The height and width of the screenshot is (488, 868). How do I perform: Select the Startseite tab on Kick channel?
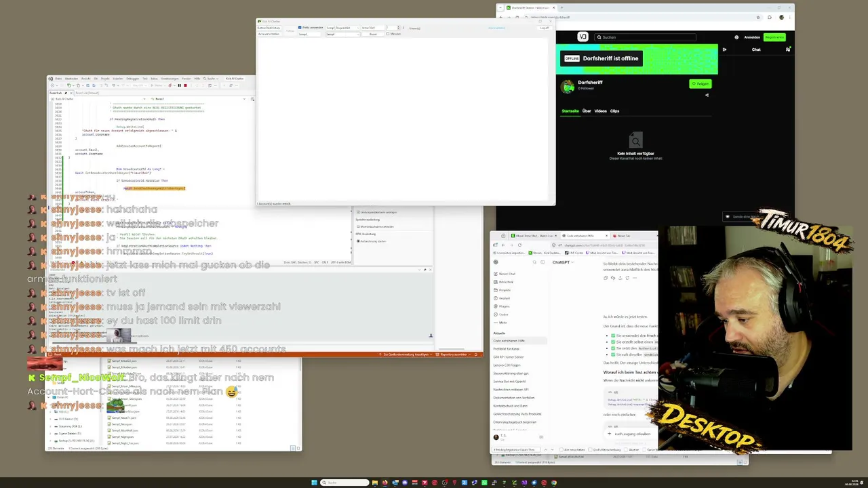(x=570, y=111)
